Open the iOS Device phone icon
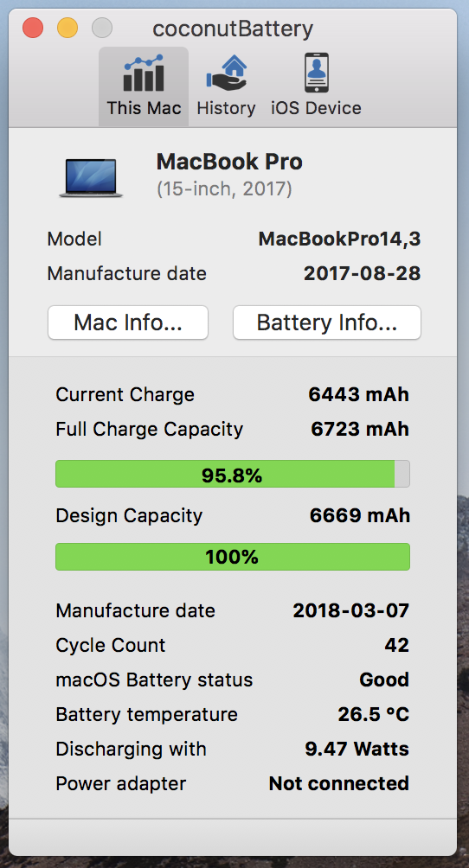Image resolution: width=469 pixels, height=868 pixels. tap(316, 73)
